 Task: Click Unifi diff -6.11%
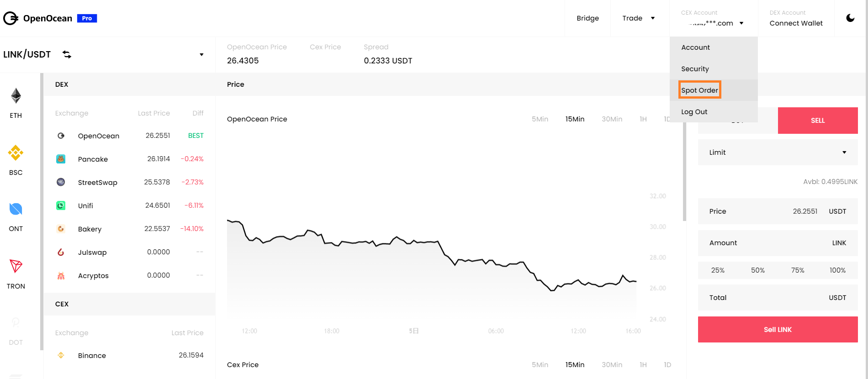pyautogui.click(x=194, y=205)
